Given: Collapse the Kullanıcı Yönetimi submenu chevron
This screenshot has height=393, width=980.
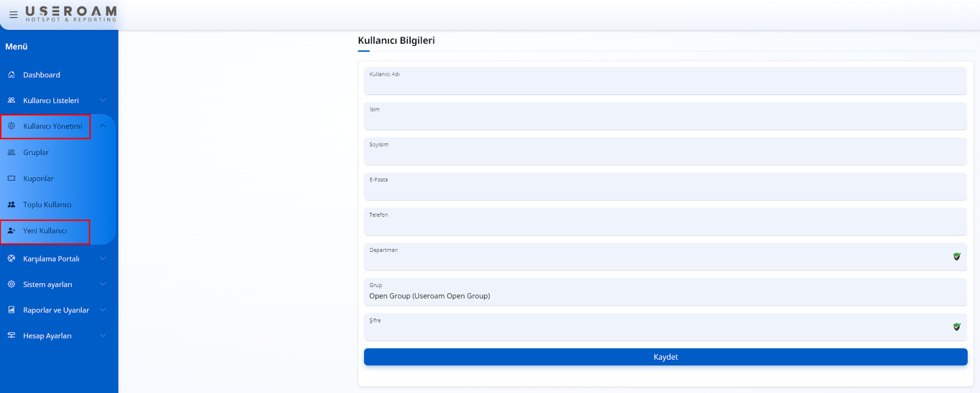Looking at the screenshot, I should 103,126.
